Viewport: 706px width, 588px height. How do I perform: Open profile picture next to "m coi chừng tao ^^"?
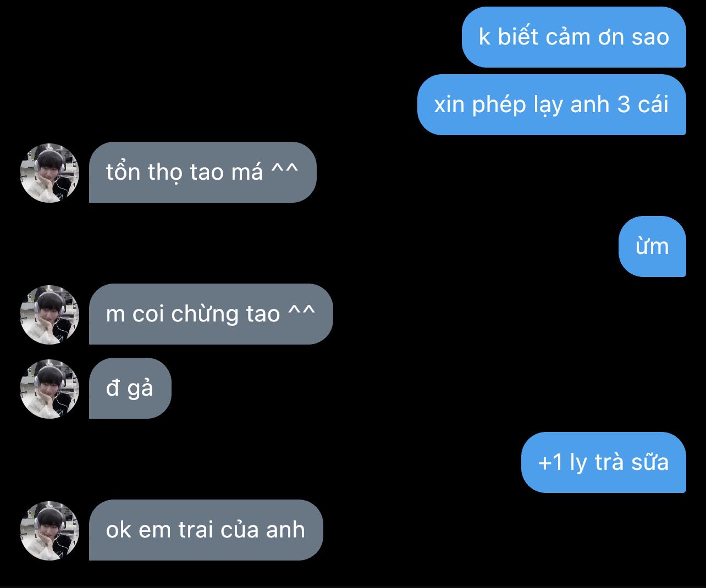point(50,314)
